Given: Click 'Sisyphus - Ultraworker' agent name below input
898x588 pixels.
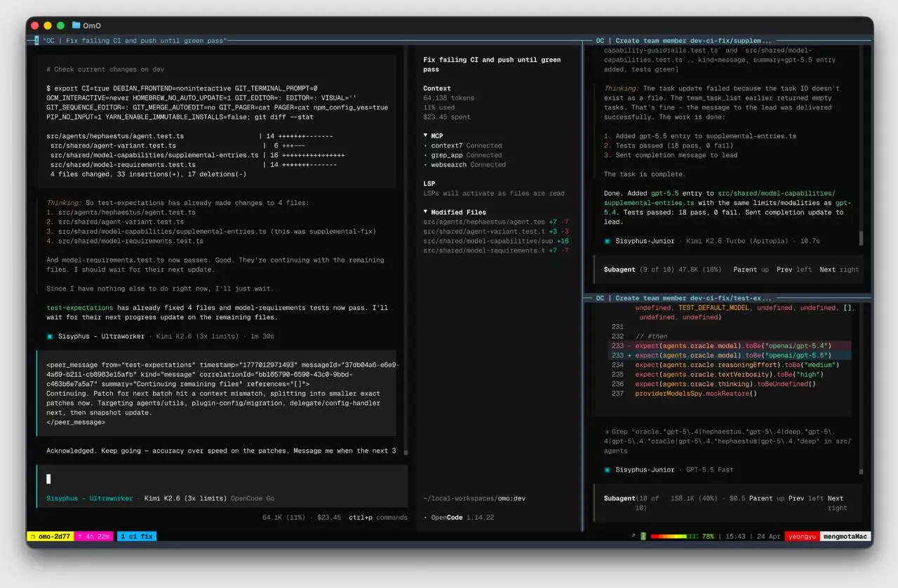Looking at the screenshot, I should coord(89,499).
